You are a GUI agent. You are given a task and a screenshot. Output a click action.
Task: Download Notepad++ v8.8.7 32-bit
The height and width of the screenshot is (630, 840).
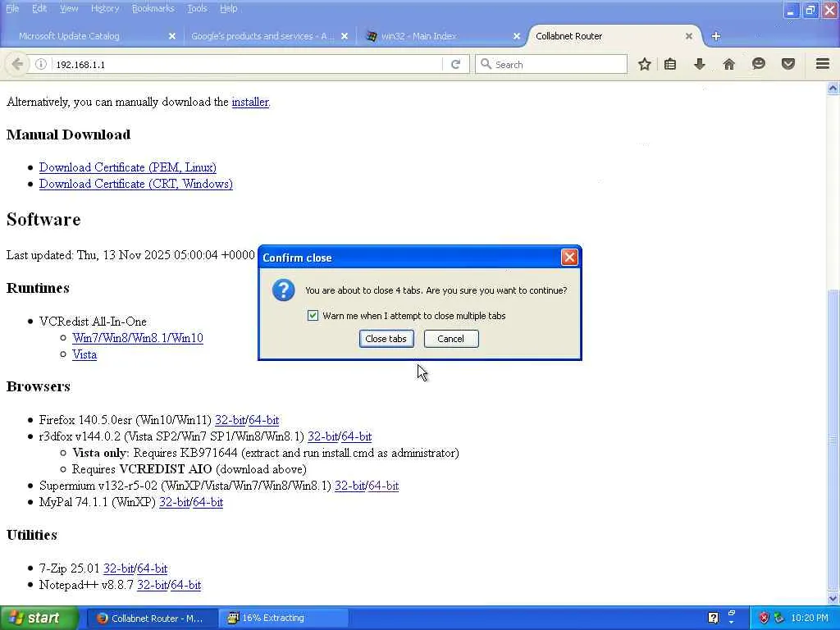153,585
